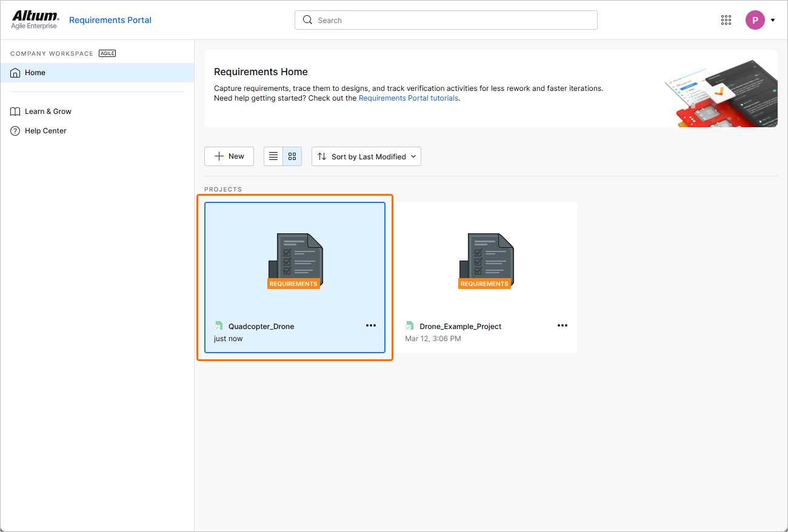Click the Quadcopter_Drone requirements document icon
This screenshot has height=532, width=788.
pos(295,261)
